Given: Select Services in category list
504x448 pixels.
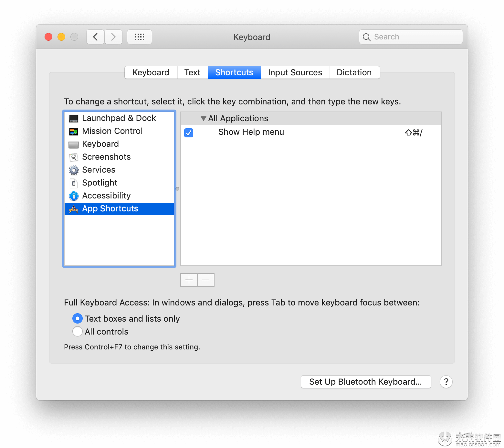Looking at the screenshot, I should coord(119,170).
